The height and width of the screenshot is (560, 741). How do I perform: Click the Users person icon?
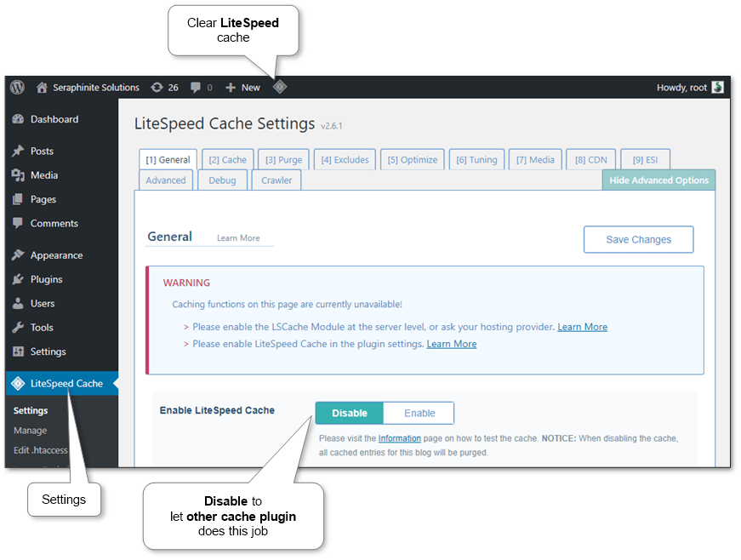[18, 303]
